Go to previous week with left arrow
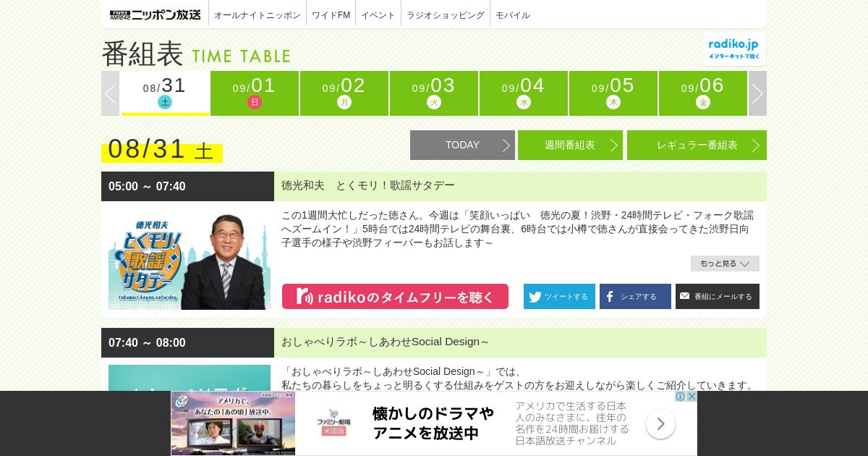868x456 pixels. pyautogui.click(x=110, y=93)
